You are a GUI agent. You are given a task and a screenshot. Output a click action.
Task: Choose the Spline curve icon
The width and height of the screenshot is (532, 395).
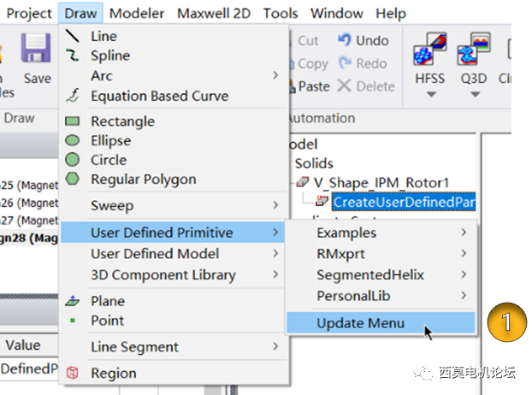pyautogui.click(x=74, y=56)
